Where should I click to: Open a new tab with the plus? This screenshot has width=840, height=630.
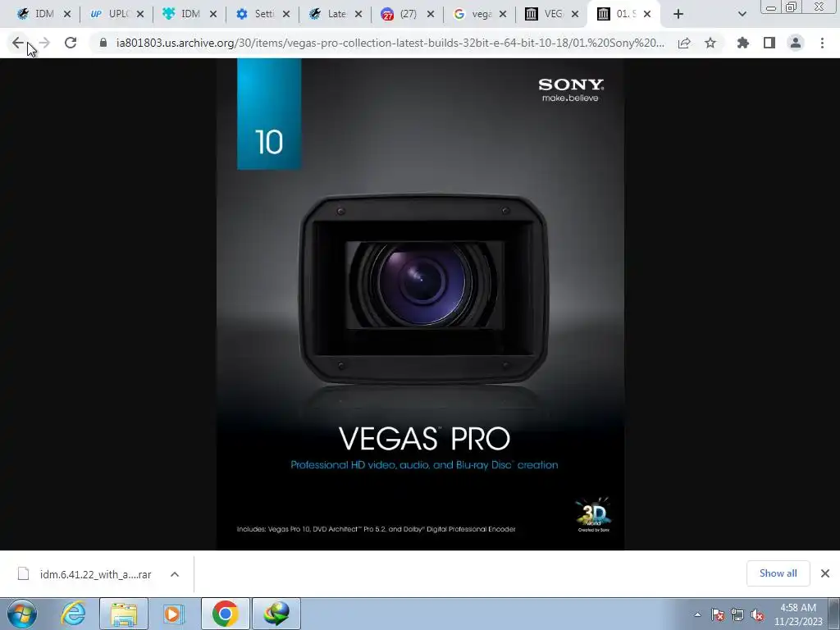tap(678, 14)
